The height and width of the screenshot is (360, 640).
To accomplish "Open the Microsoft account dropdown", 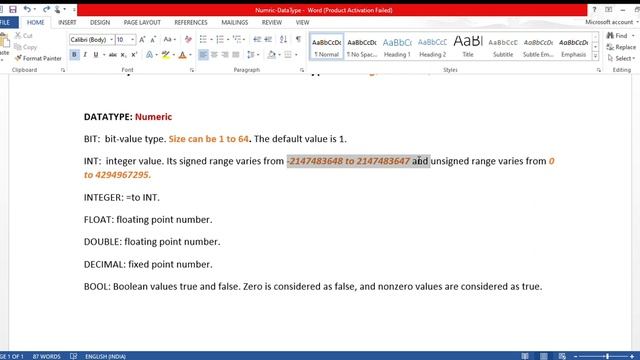I will tap(611, 22).
